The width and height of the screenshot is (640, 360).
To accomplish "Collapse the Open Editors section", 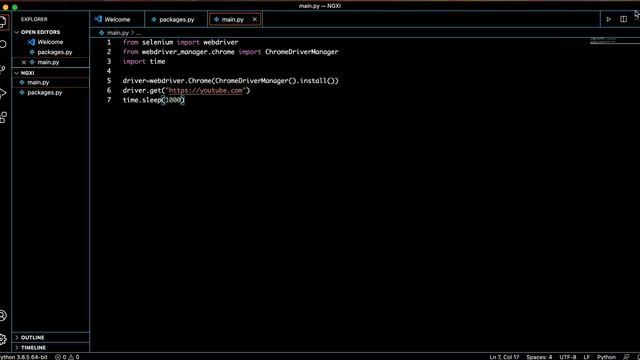I will tap(40, 32).
